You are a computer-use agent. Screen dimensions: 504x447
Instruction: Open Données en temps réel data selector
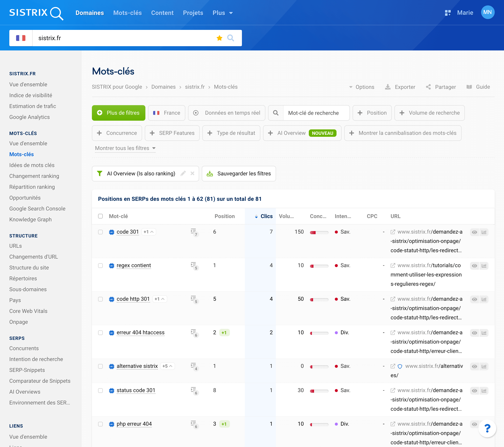(x=227, y=113)
